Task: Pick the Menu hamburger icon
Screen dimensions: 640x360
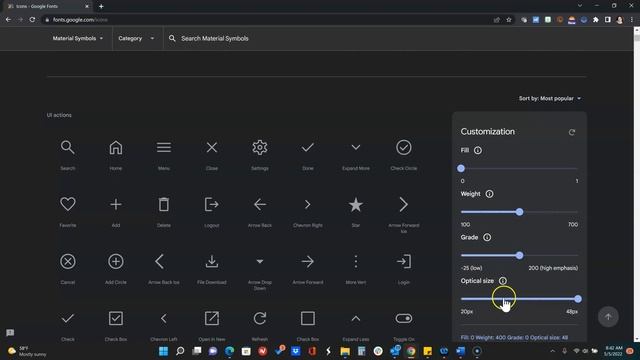Action: click(x=164, y=147)
